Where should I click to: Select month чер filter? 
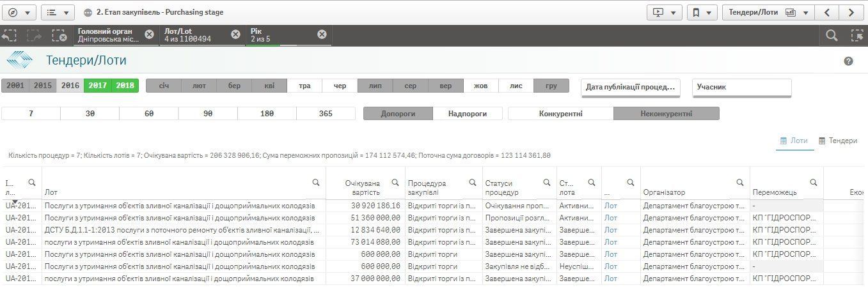[x=340, y=86]
